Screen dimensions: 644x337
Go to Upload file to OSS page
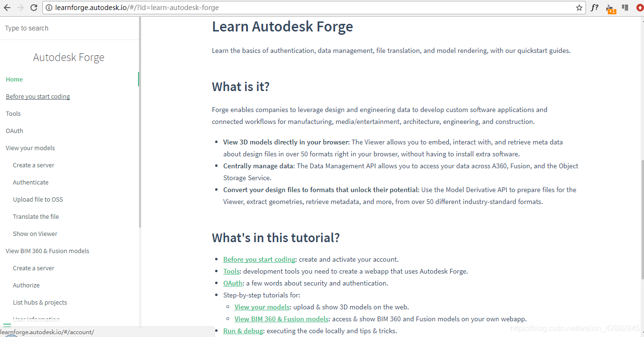pyautogui.click(x=38, y=199)
